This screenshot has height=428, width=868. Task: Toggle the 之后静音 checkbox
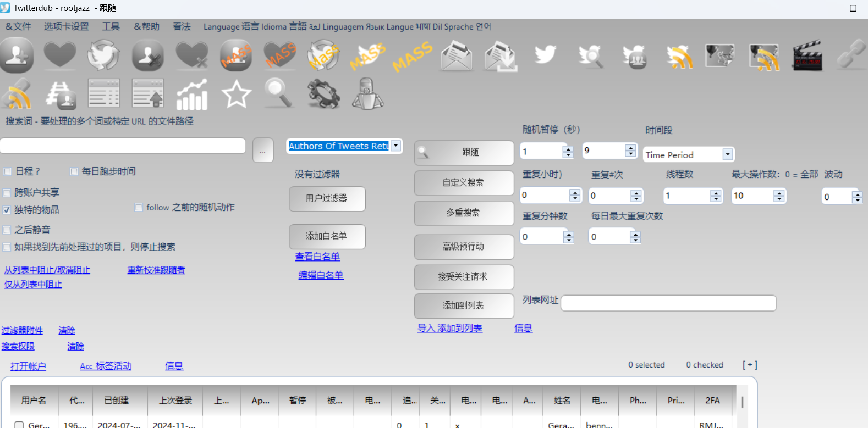[7, 230]
